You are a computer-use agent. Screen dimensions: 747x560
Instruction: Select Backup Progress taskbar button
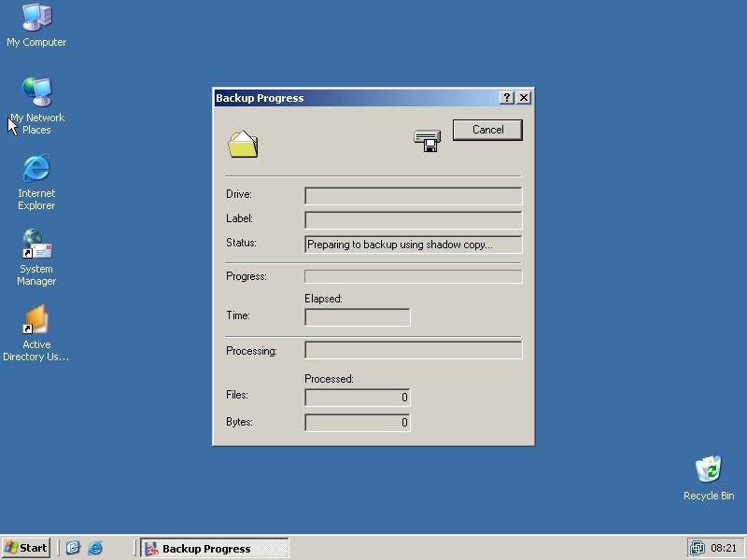click(215, 548)
